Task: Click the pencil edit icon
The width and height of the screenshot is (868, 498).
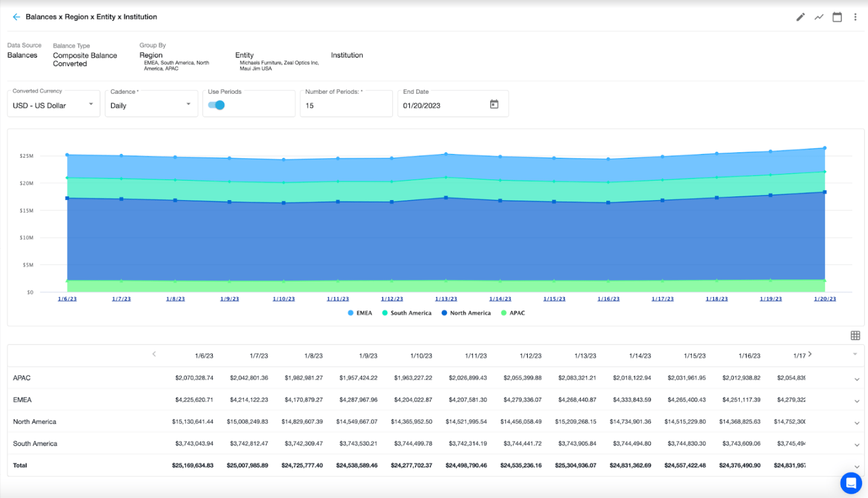Action: pyautogui.click(x=800, y=17)
